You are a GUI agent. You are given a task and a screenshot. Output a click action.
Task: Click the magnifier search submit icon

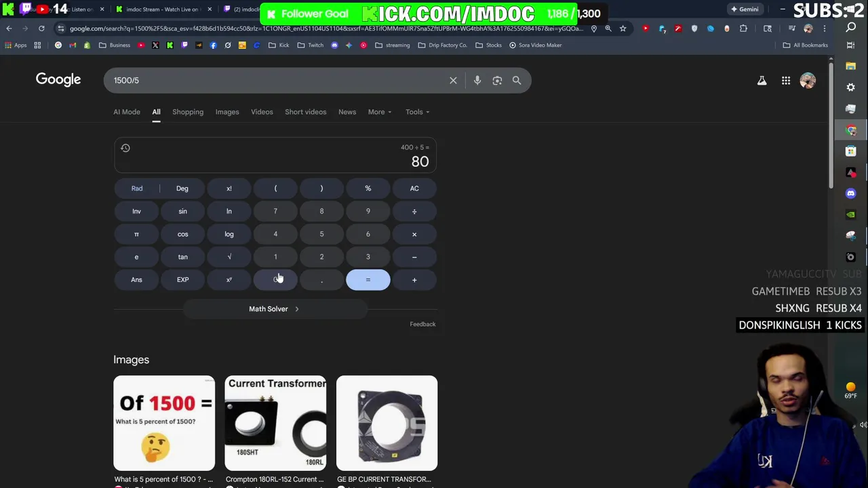[x=517, y=81]
